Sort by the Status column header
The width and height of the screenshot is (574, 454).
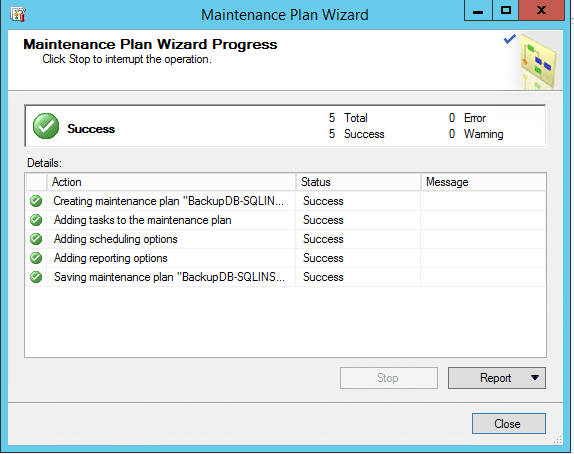[358, 182]
